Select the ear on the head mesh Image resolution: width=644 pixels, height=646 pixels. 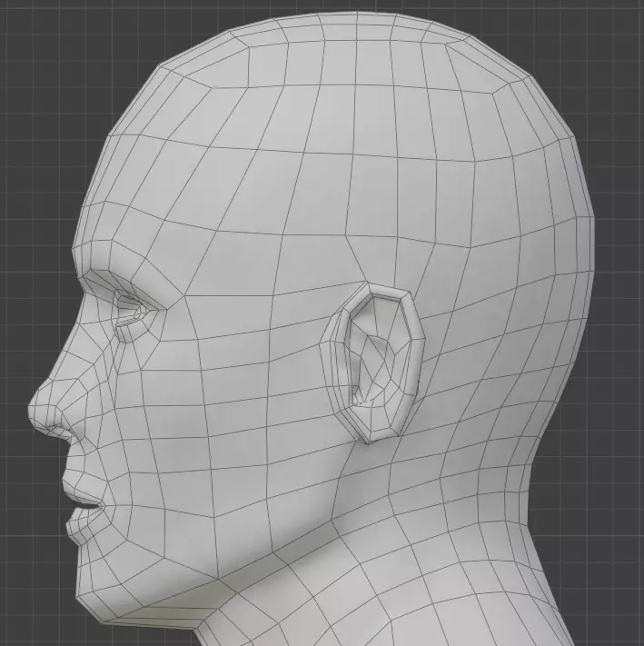point(372,363)
